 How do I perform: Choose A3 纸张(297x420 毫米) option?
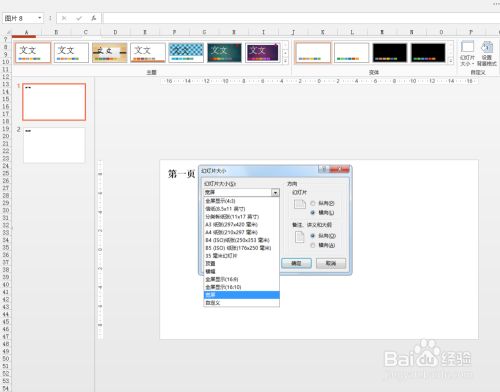[241, 224]
